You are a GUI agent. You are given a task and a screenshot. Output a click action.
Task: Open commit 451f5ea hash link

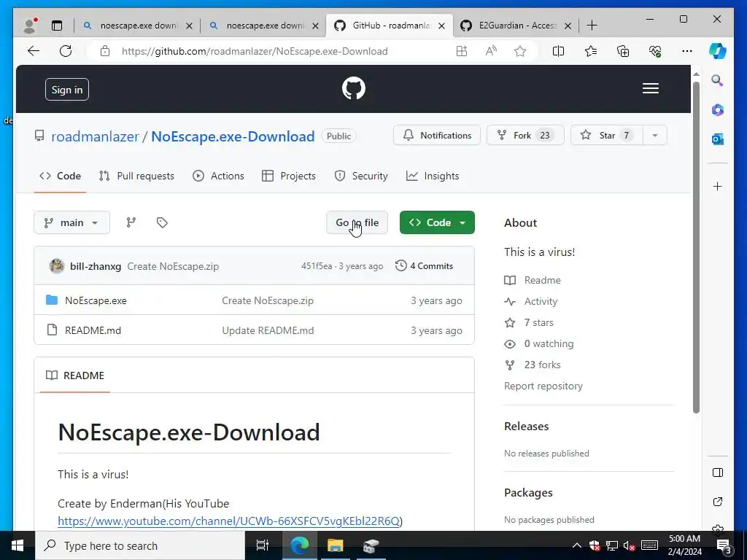[x=317, y=266]
